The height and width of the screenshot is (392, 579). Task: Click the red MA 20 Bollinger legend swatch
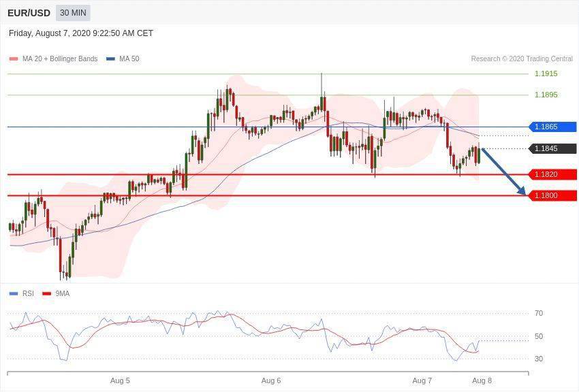tap(14, 59)
